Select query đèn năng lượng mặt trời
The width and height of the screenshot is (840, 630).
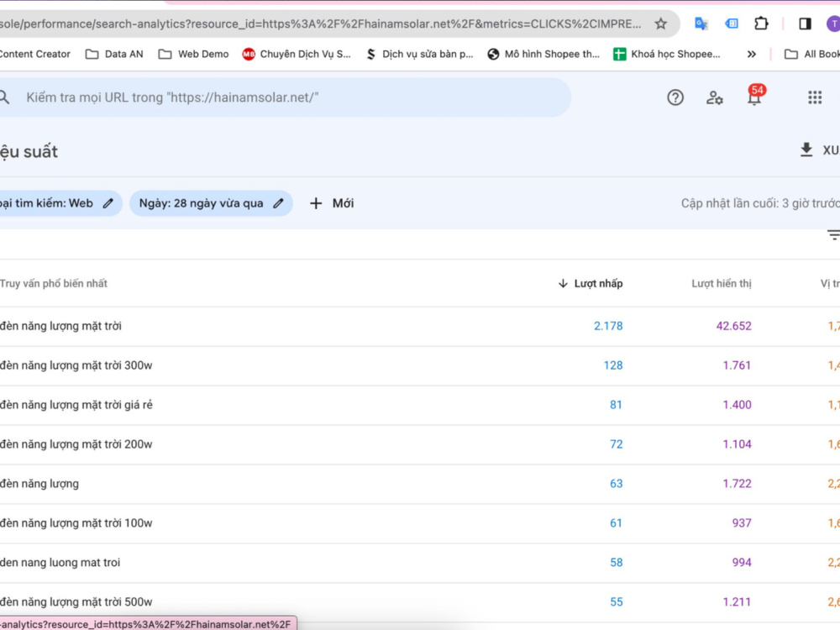pos(60,326)
